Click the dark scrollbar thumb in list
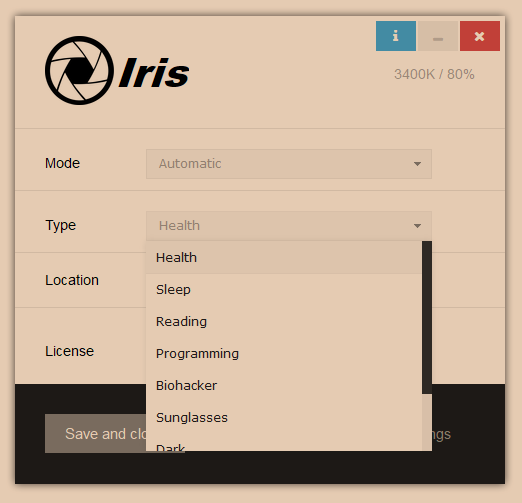The height and width of the screenshot is (503, 522). pos(427,317)
